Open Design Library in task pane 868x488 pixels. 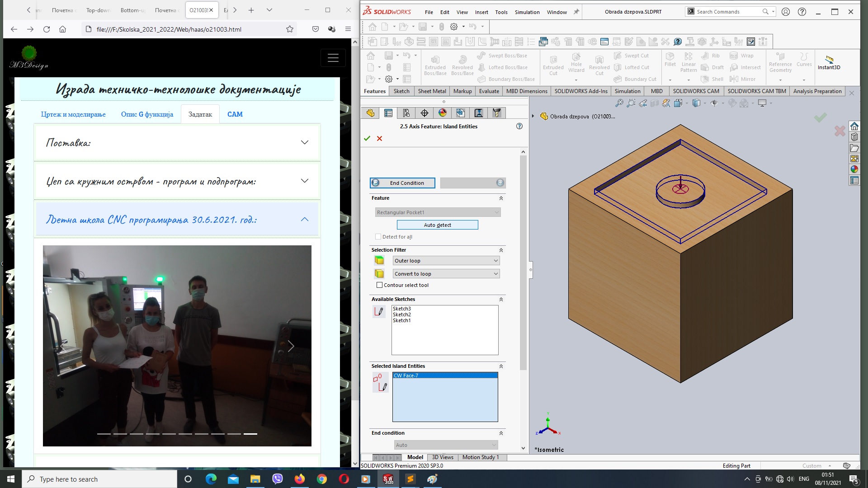854,137
